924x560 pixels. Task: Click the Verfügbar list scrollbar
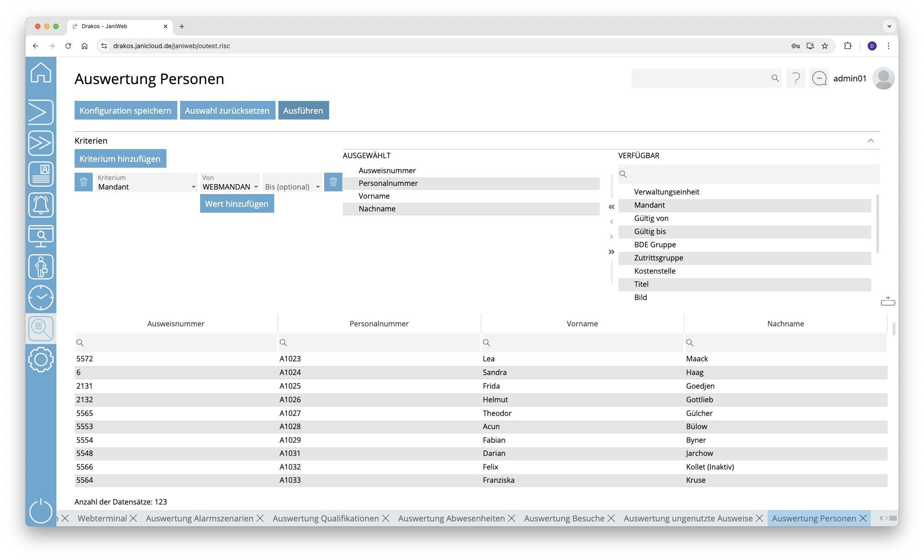coord(877,224)
